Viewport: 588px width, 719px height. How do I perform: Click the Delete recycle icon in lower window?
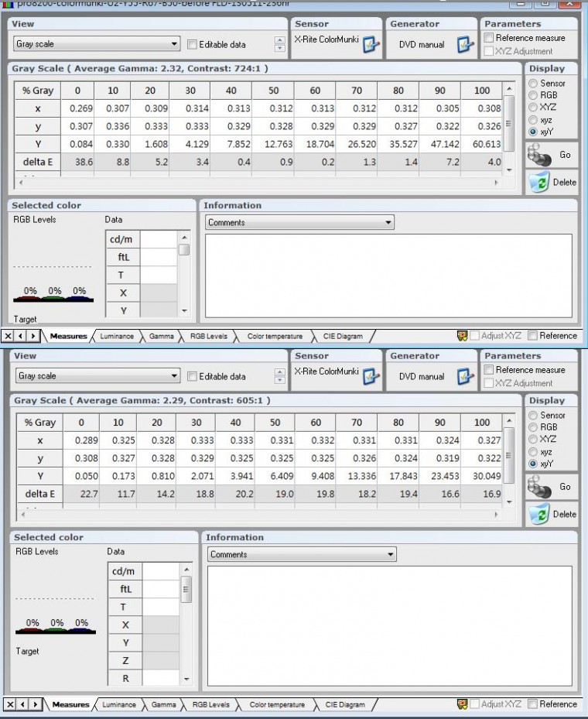(x=539, y=514)
